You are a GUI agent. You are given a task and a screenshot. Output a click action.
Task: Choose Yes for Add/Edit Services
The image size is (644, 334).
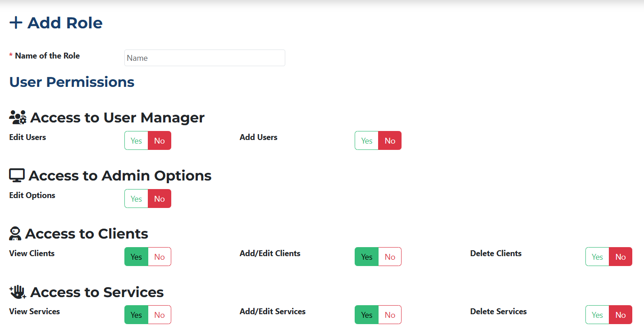point(367,315)
